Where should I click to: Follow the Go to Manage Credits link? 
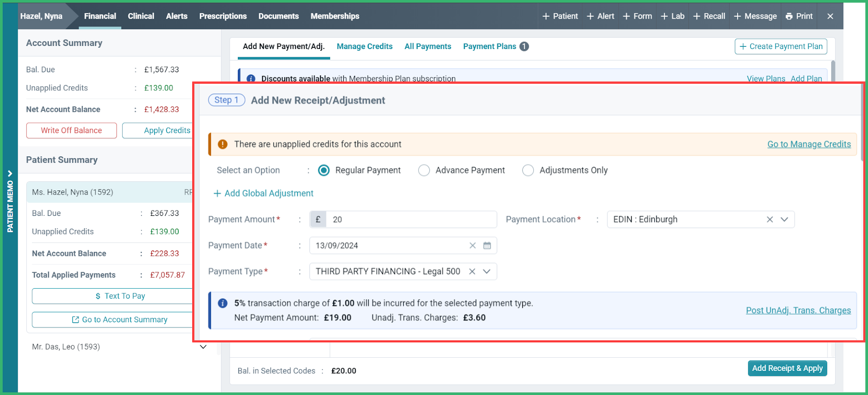click(809, 144)
